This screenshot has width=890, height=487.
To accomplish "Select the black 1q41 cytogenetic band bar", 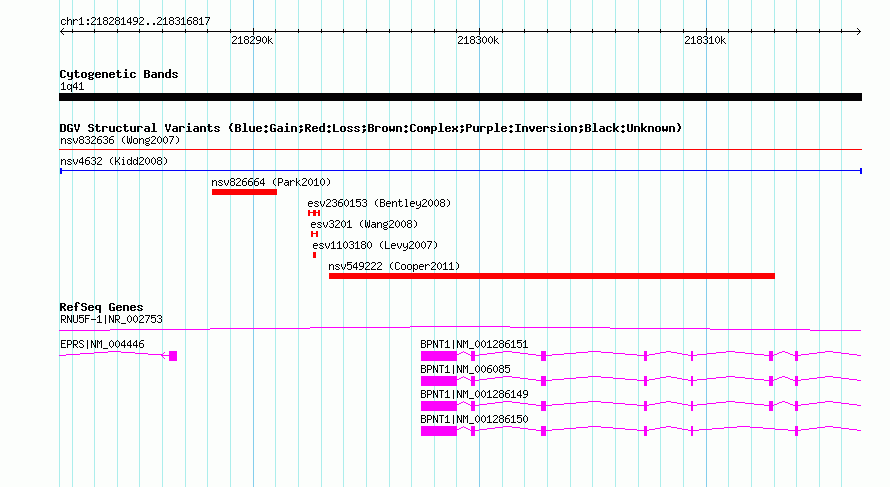I will (460, 97).
